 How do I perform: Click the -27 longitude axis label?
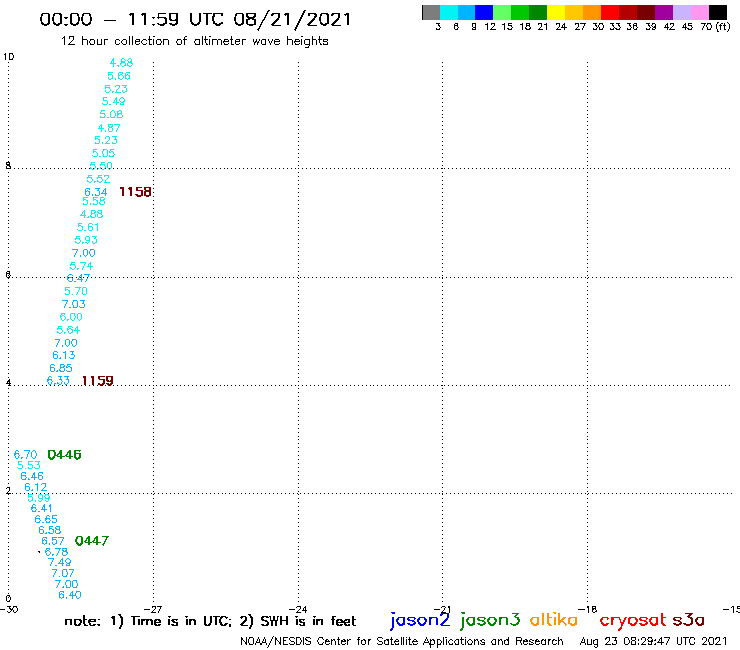tap(153, 609)
